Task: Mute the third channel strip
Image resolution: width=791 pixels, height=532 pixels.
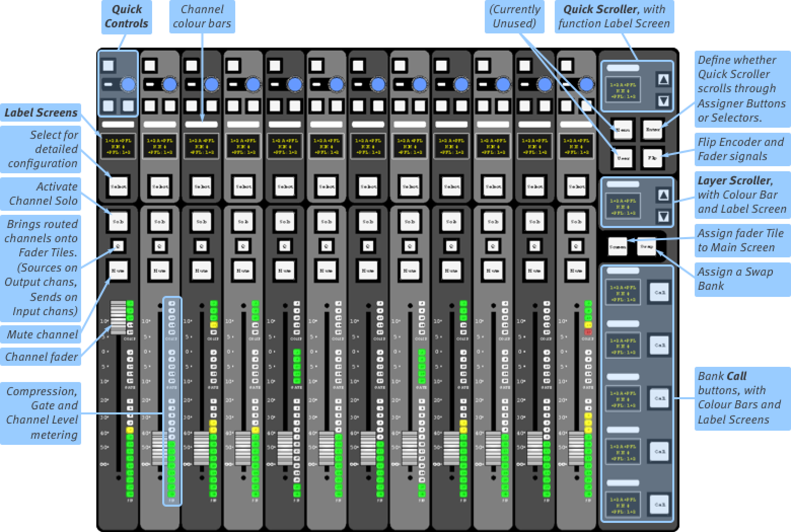Action: pos(201,271)
